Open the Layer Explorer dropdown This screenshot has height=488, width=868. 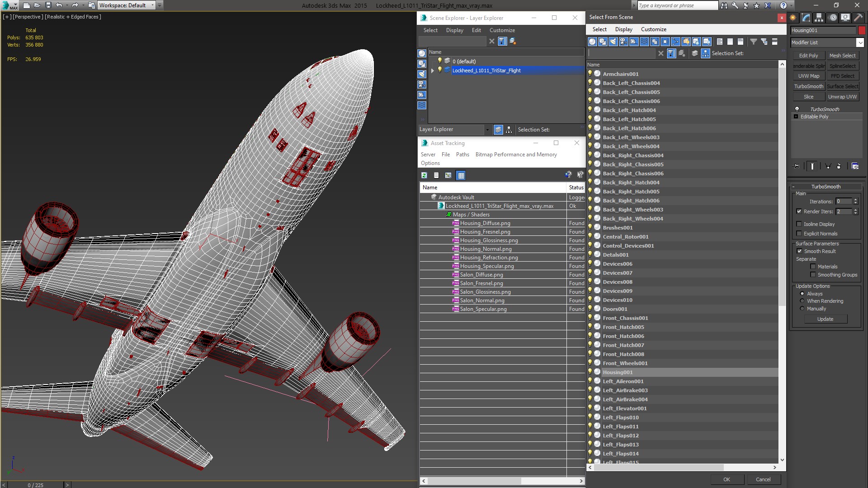pyautogui.click(x=487, y=130)
